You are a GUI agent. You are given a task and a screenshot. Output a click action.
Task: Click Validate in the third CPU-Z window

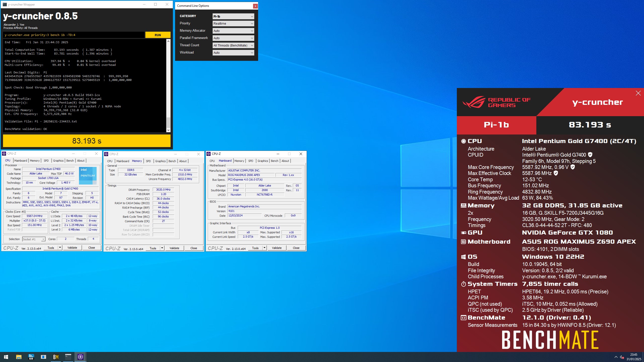277,248
